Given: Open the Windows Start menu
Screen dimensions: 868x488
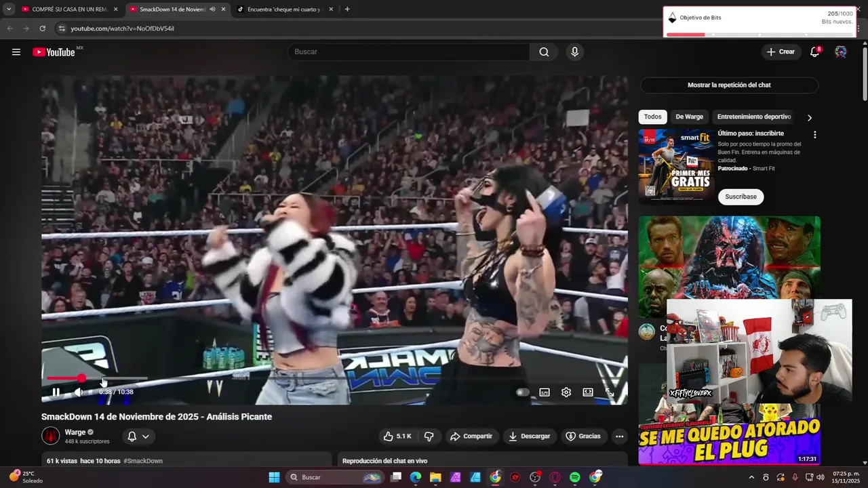Looking at the screenshot, I should click(x=274, y=477).
